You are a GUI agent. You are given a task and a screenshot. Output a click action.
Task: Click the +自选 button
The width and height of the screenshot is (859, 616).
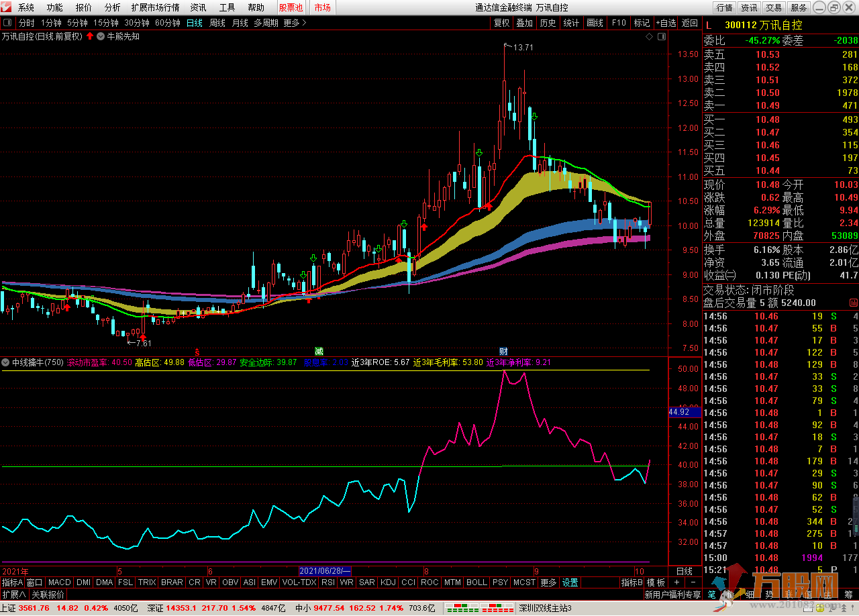[666, 23]
